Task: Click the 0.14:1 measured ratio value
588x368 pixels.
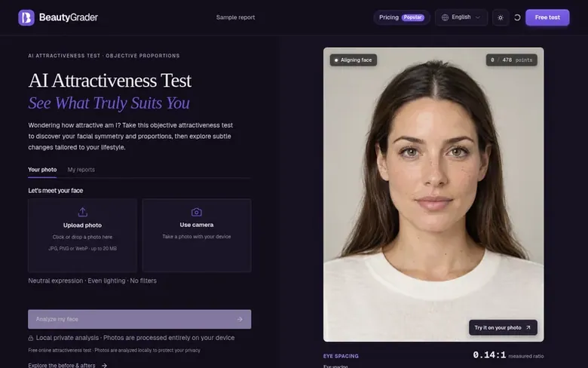Action: 489,355
